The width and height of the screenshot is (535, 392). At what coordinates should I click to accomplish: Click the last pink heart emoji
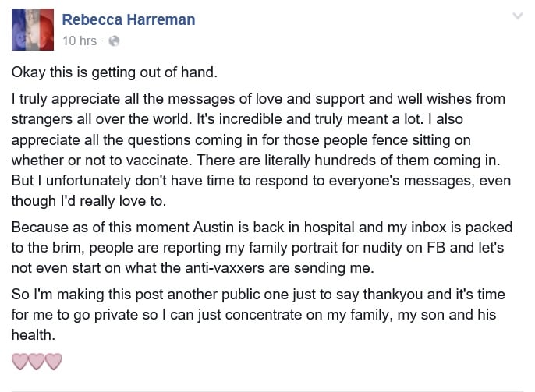53,361
